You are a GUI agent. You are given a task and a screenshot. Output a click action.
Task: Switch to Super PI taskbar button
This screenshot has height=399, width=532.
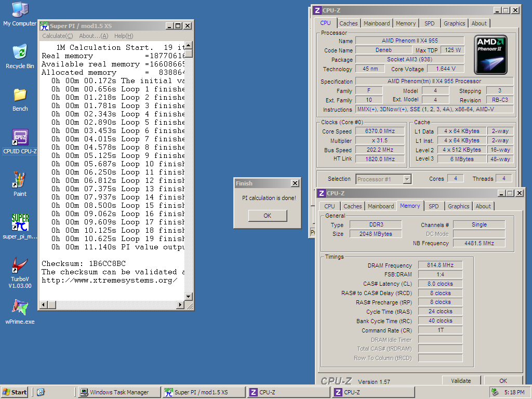click(x=204, y=392)
